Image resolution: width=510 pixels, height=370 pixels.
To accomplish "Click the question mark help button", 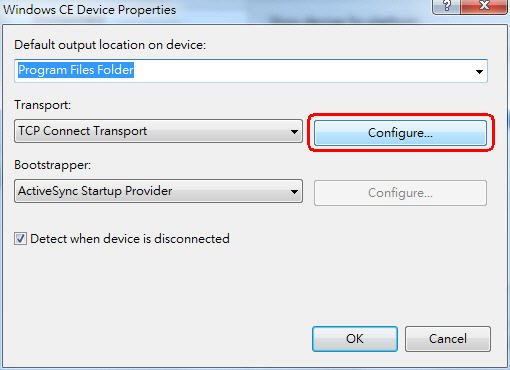I will tap(446, 6).
